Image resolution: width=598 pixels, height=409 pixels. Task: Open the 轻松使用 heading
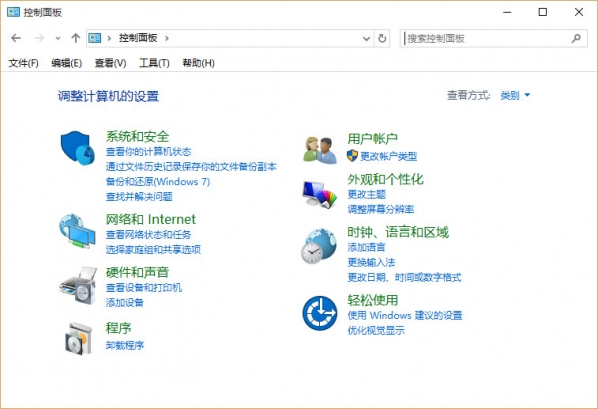tap(373, 300)
